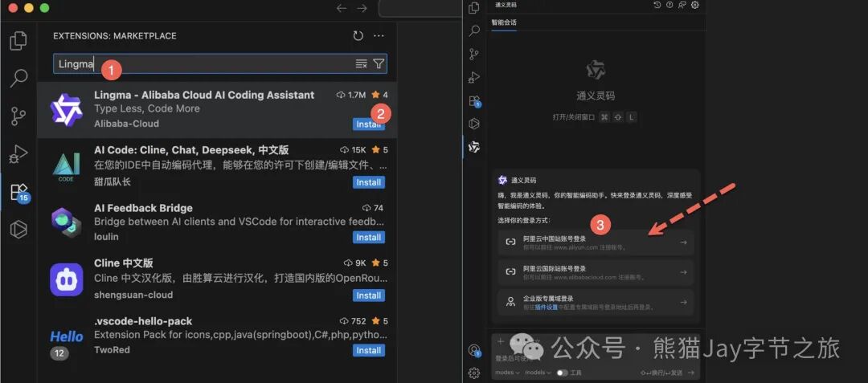
Task: Open the filter extensions funnel icon
Action: click(x=379, y=64)
